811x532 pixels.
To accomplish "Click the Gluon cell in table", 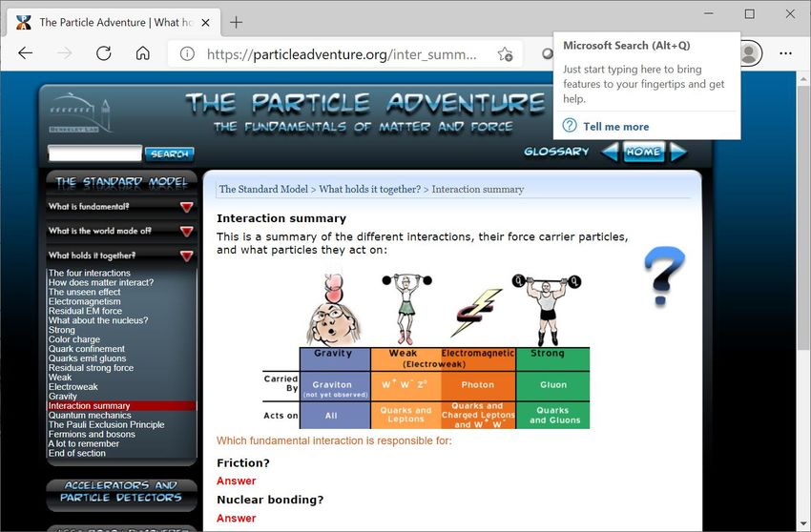I will coord(552,386).
